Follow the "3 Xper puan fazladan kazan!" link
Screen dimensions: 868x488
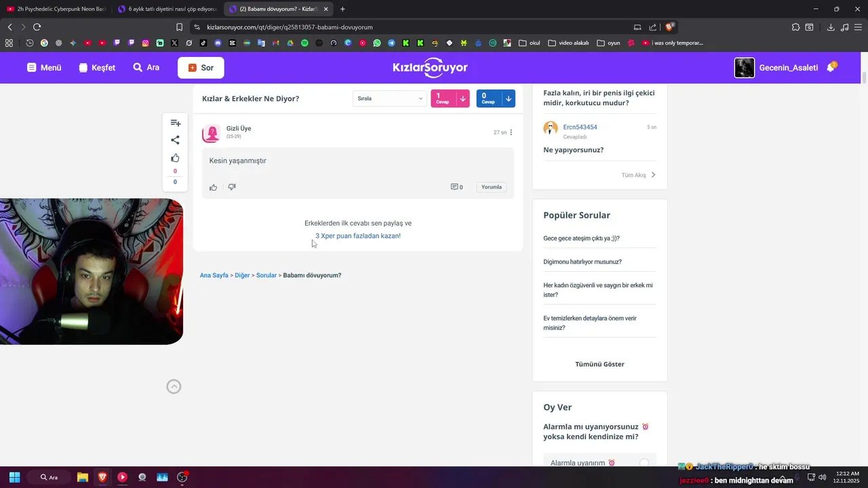[x=358, y=236]
